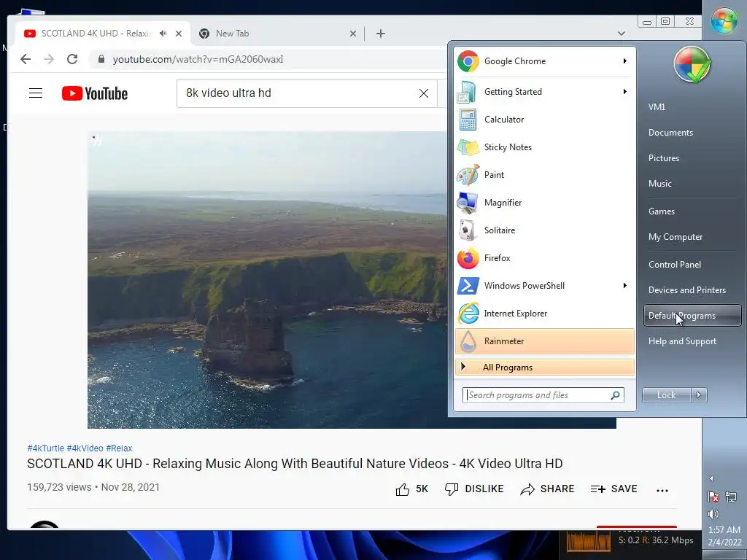The width and height of the screenshot is (747, 560).
Task: Like the video (5K thumbs up)
Action: (x=411, y=489)
